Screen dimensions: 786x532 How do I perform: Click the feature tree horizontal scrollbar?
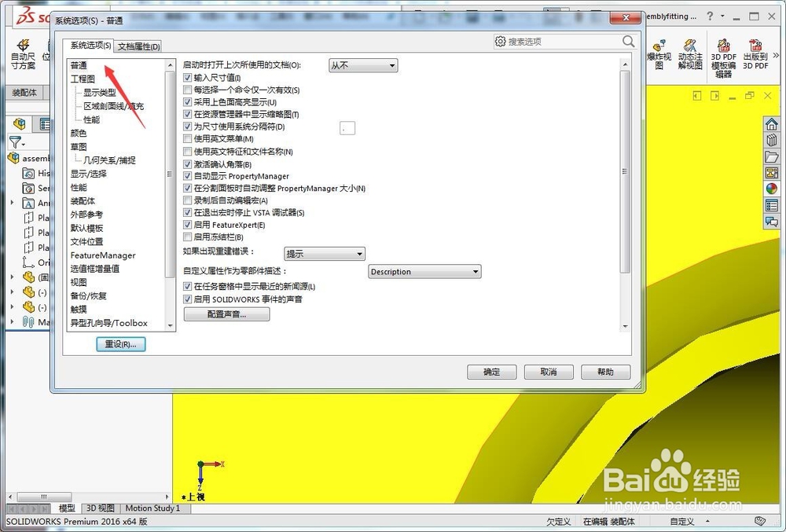pos(44,497)
